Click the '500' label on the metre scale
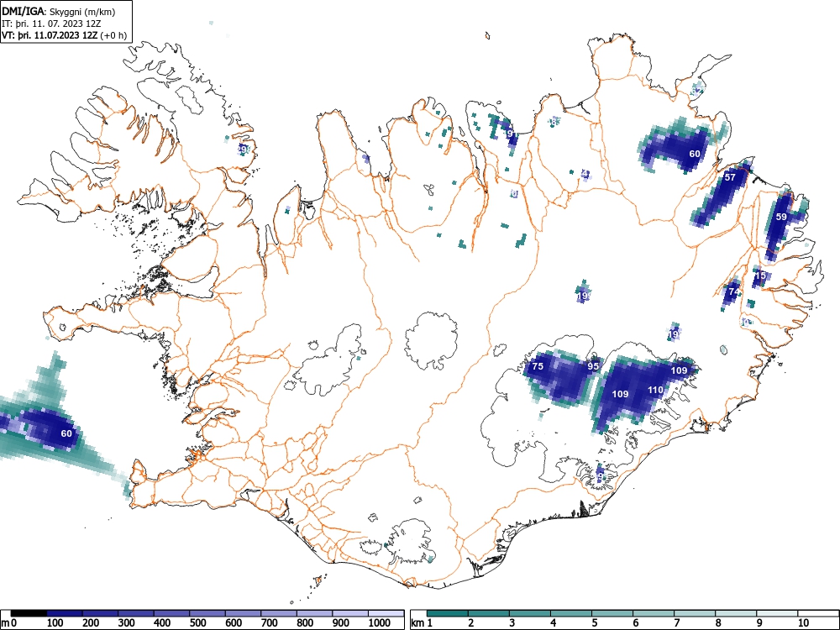Image resolution: width=840 pixels, height=630 pixels. pos(197,623)
